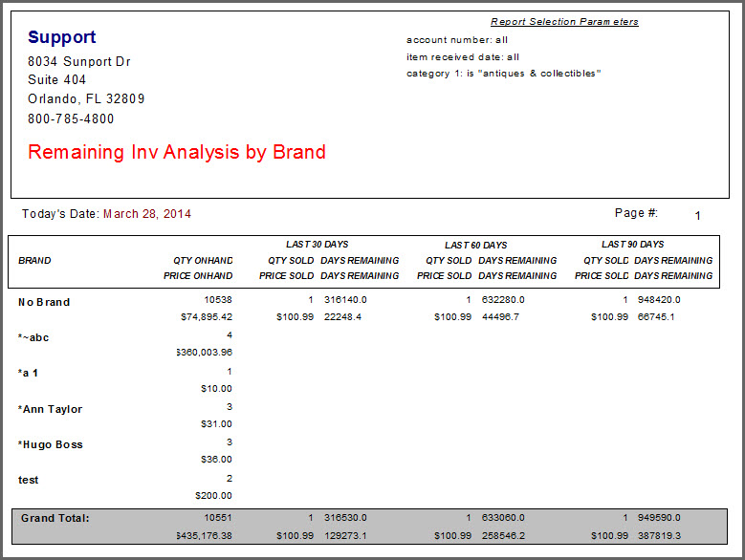Viewport: 745px width, 560px height.
Task: Select the item received date: all parameter
Action: 463,57
